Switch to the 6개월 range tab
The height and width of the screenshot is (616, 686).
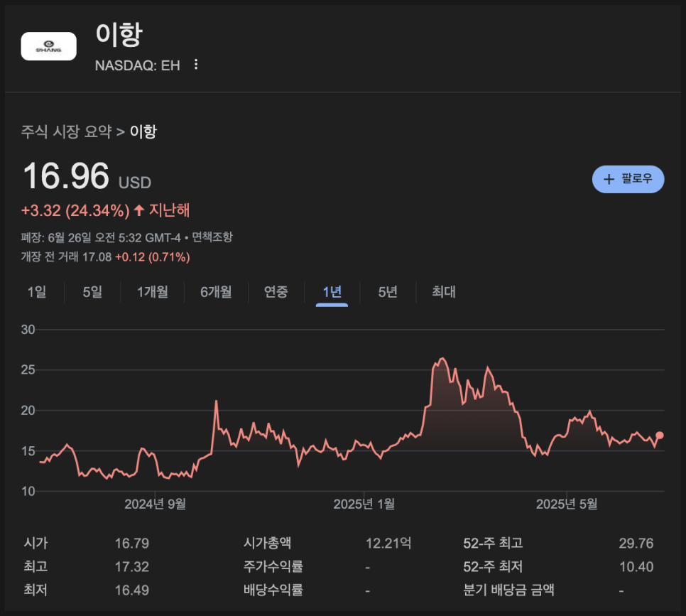(216, 291)
